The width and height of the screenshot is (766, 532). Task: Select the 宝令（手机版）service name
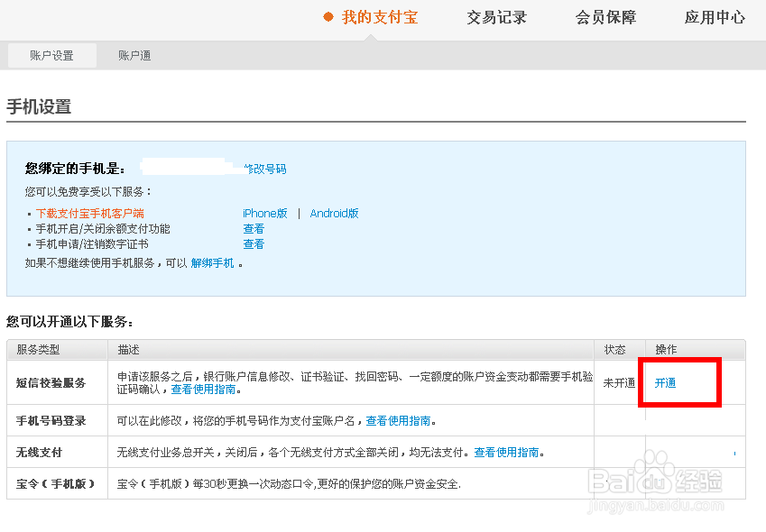click(55, 483)
